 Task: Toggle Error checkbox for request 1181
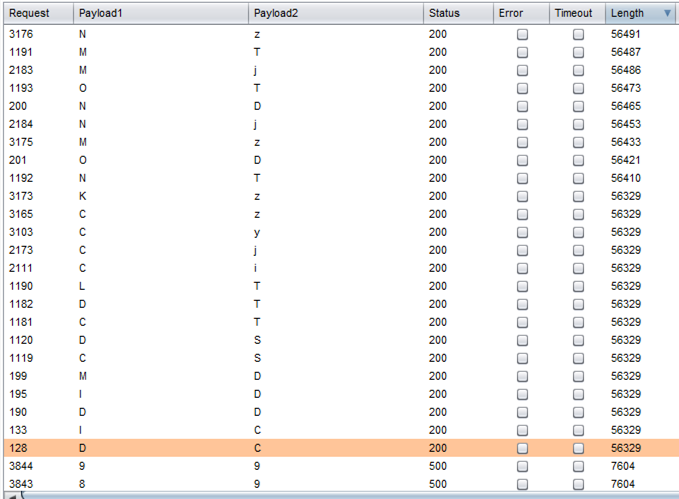point(522,322)
